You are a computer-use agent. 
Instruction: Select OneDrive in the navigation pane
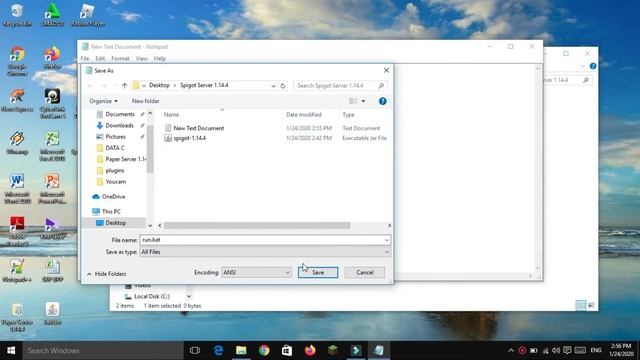(113, 197)
